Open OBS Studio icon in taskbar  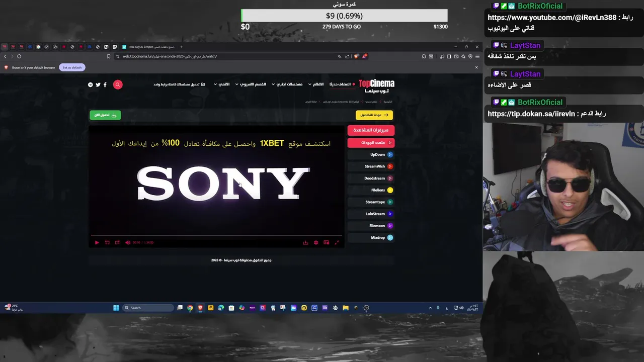[366, 308]
